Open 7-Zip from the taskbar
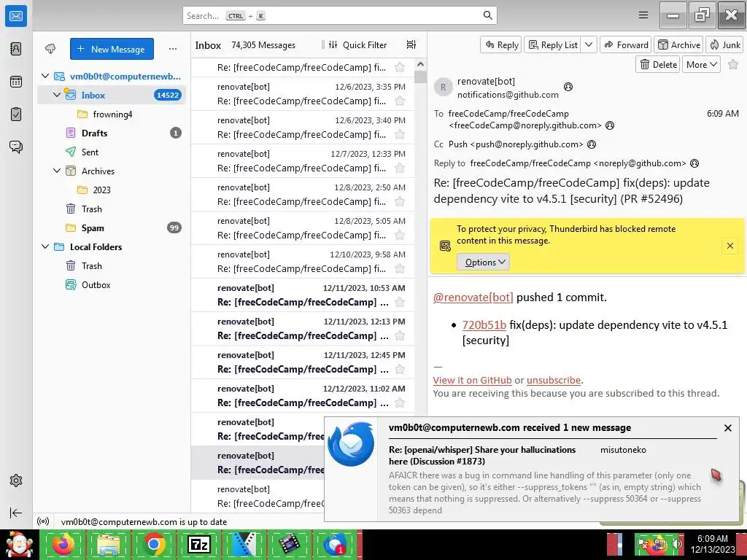 (199, 544)
